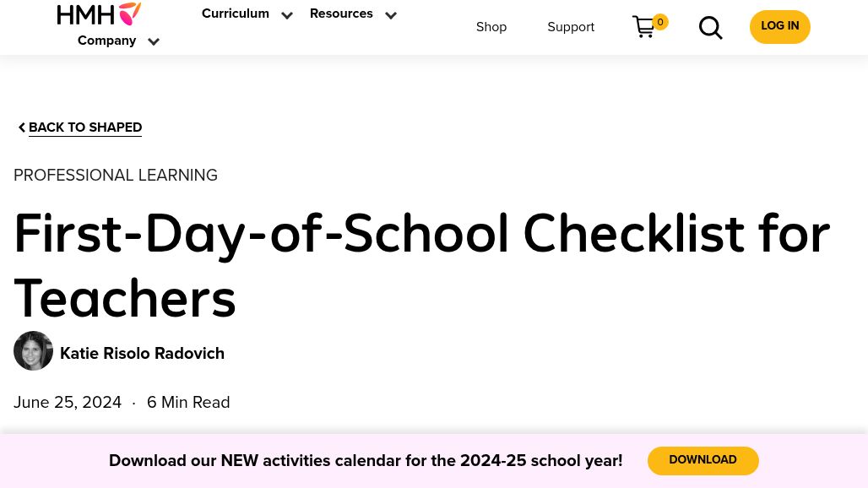Open the Support link
Image resolution: width=868 pixels, height=488 pixels.
click(x=571, y=28)
